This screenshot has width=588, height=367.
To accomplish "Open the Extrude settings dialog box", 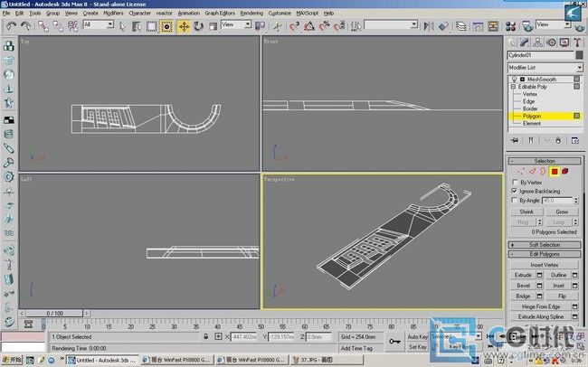I will coord(539,275).
